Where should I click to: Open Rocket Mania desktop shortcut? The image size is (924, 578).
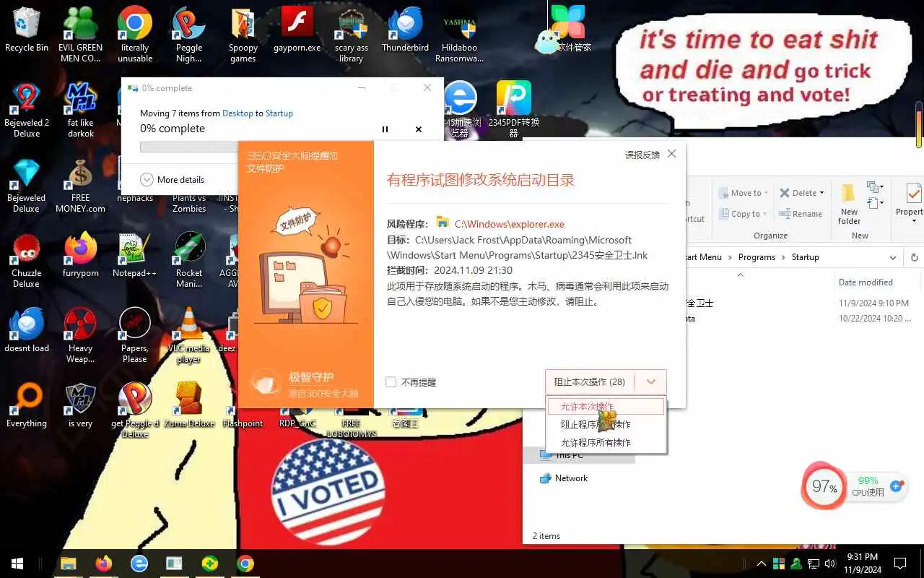click(x=189, y=259)
